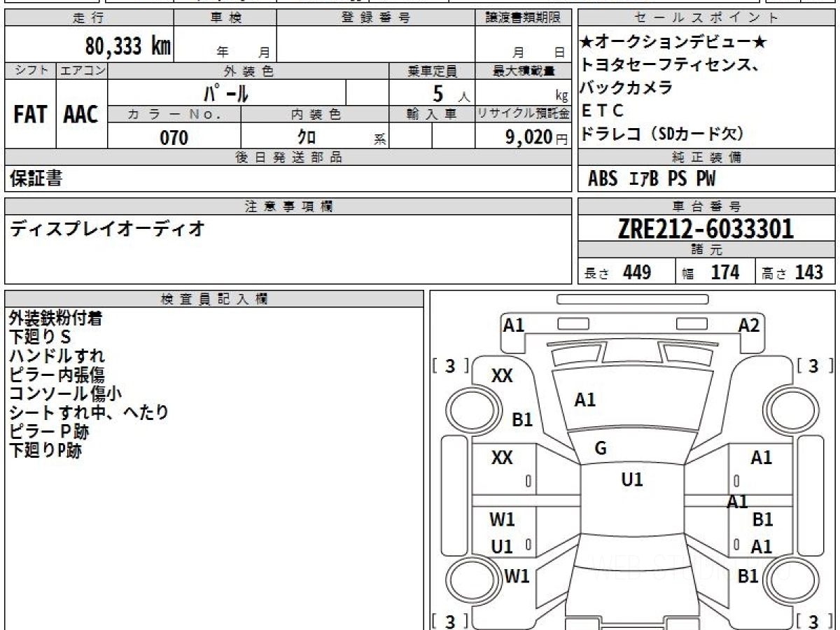This screenshot has width=840, height=630.
Task: Click the width value 174
Action: (725, 272)
